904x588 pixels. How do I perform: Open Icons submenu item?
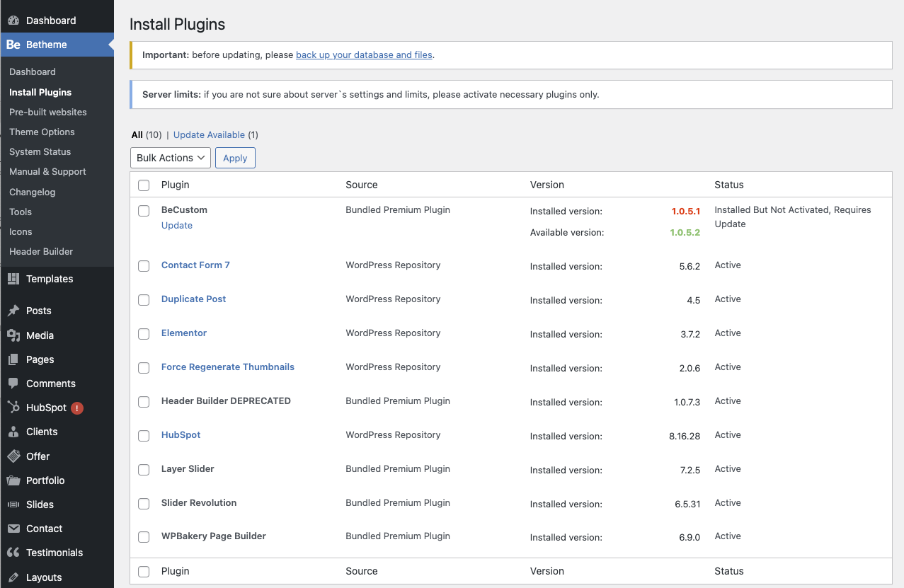pyautogui.click(x=21, y=231)
